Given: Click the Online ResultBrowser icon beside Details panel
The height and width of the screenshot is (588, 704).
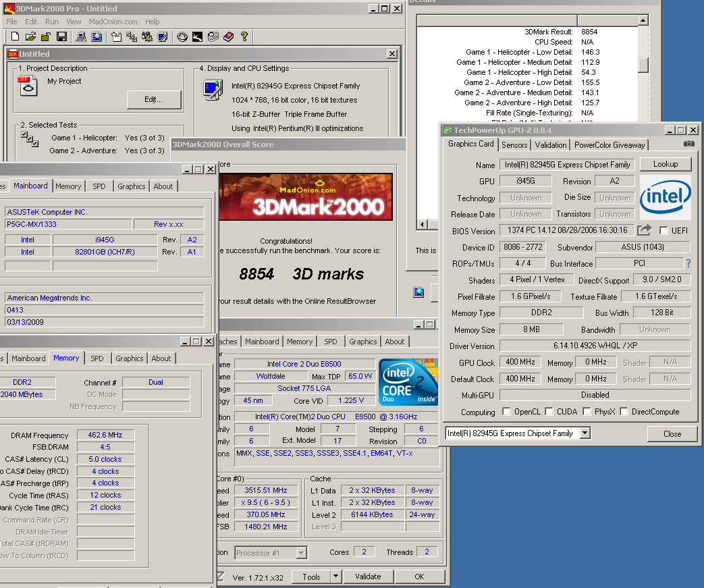Looking at the screenshot, I should point(418,292).
